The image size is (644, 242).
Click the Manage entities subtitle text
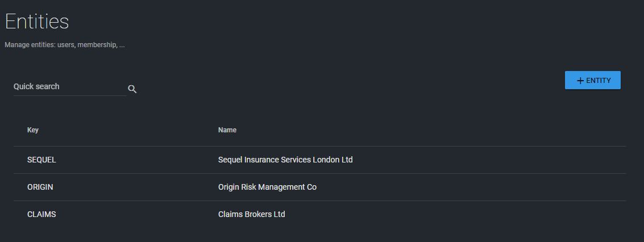65,45
